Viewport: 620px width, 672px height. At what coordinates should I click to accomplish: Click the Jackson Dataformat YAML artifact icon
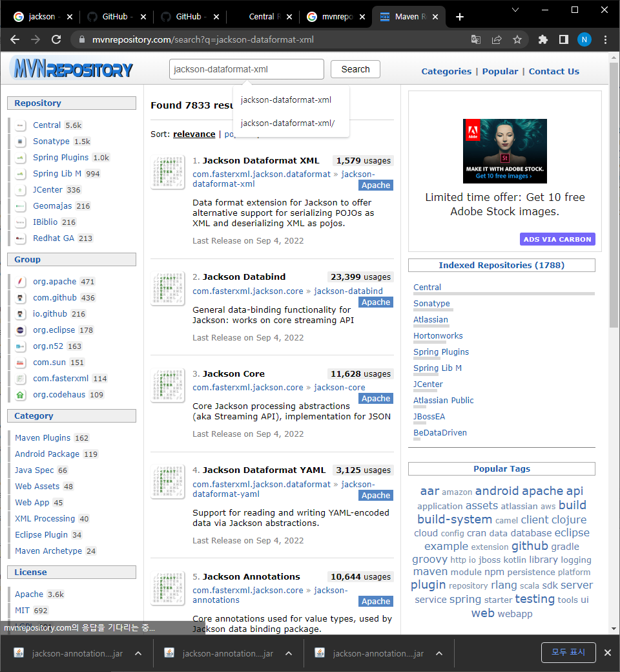167,482
